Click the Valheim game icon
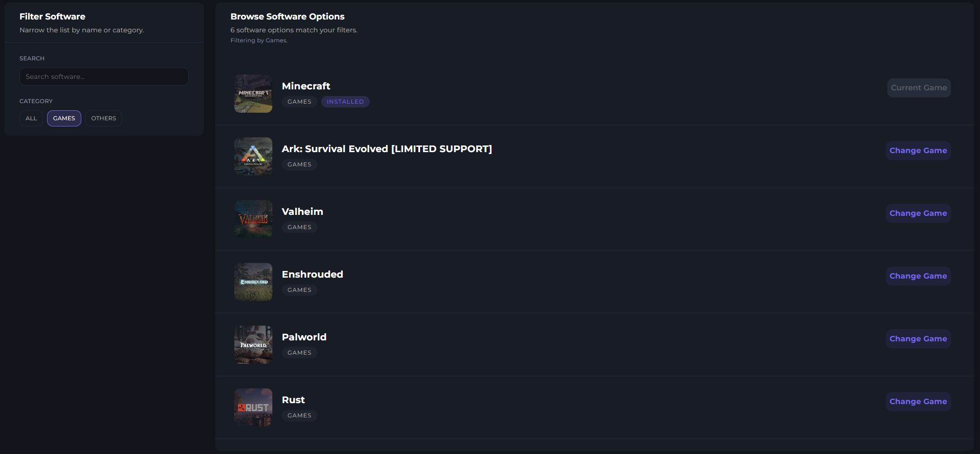The image size is (980, 454). (253, 219)
